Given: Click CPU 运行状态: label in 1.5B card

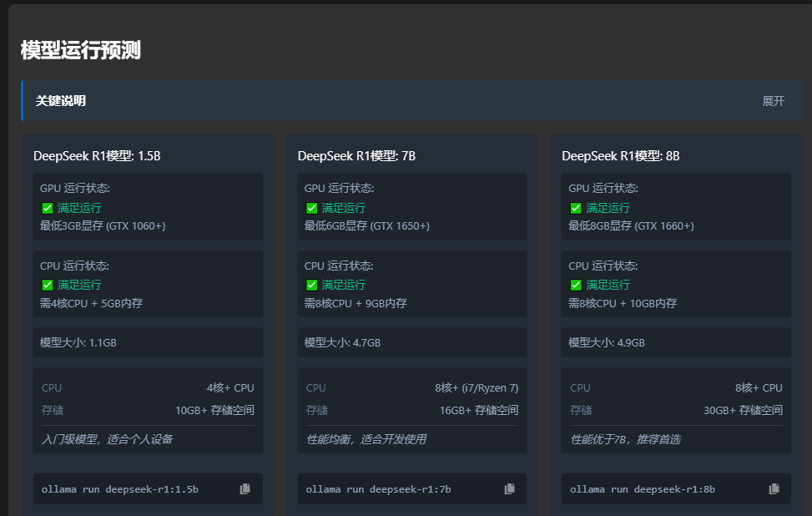Looking at the screenshot, I should 74,266.
